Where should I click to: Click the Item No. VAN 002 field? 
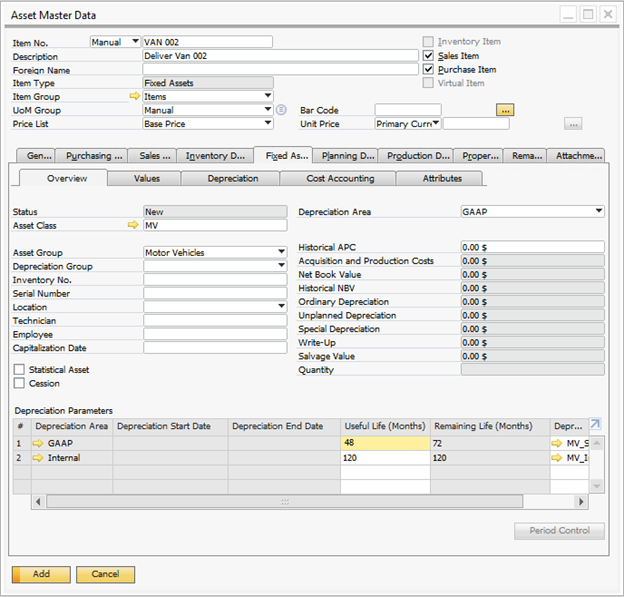pyautogui.click(x=207, y=41)
